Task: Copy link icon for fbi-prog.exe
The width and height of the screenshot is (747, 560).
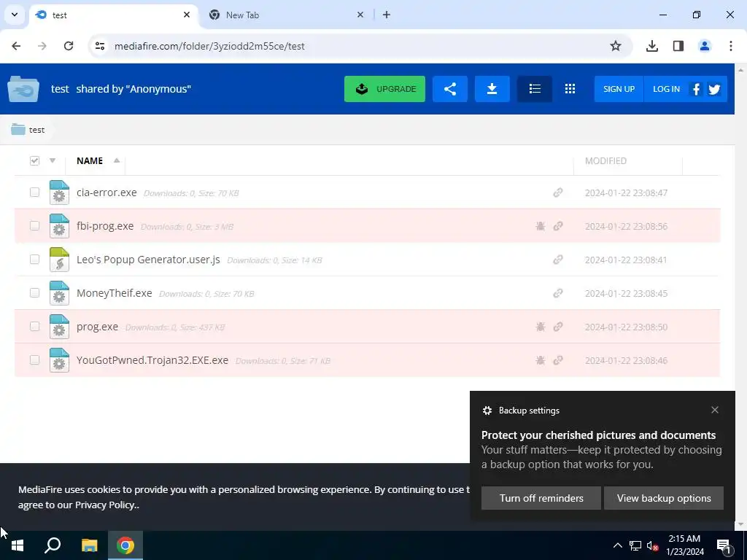Action: tap(558, 226)
